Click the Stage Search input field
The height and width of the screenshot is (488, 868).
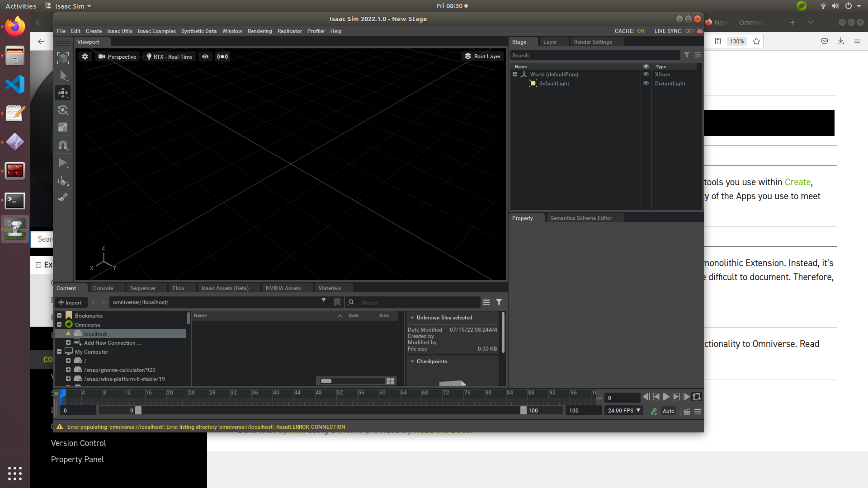tap(594, 55)
